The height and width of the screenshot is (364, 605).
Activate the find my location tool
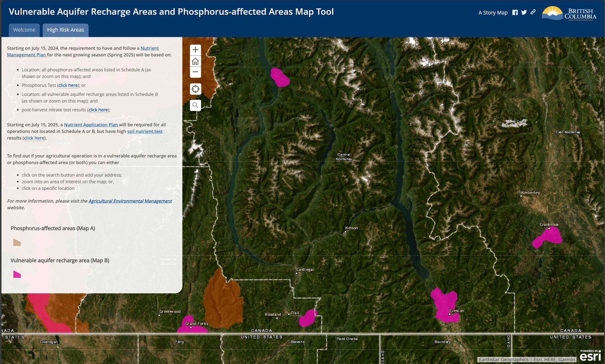[195, 89]
